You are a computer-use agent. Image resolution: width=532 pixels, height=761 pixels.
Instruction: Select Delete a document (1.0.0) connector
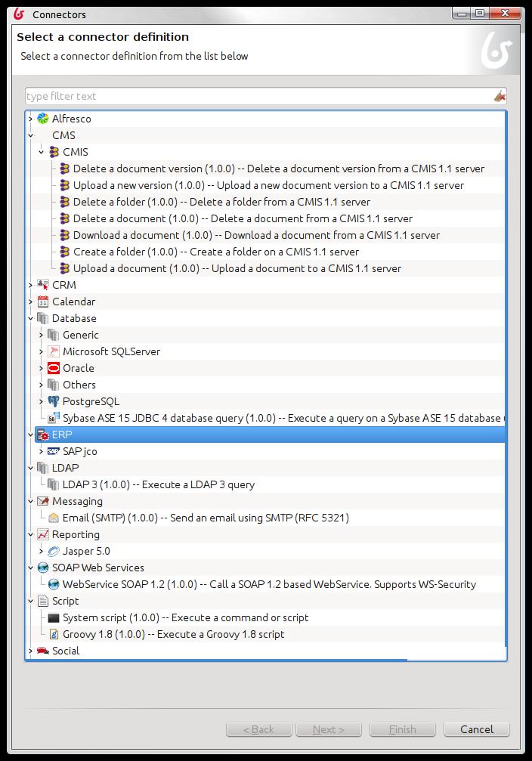[x=243, y=218]
